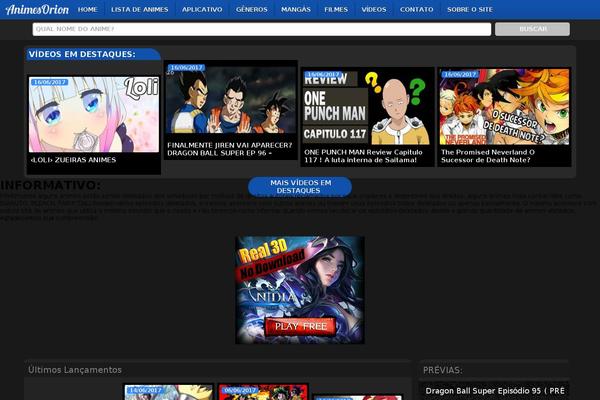Open the Loli Zueiras Animes thumbnail
This screenshot has height=400, width=600.
click(x=94, y=114)
